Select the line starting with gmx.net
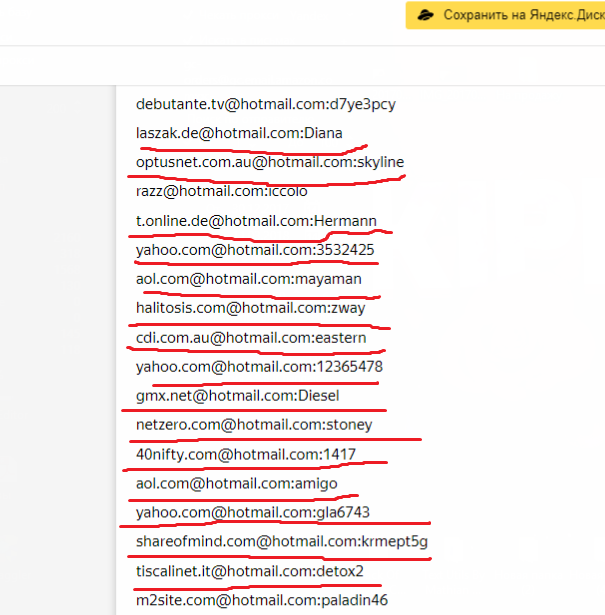The width and height of the screenshot is (605, 615). [x=238, y=396]
